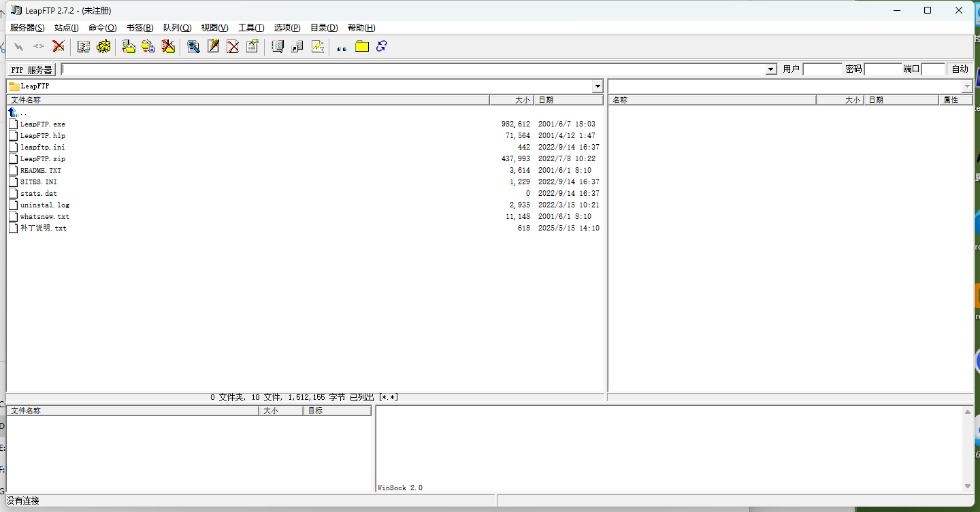Open the 命令(O) menu
This screenshot has width=980, height=512.
tap(103, 28)
